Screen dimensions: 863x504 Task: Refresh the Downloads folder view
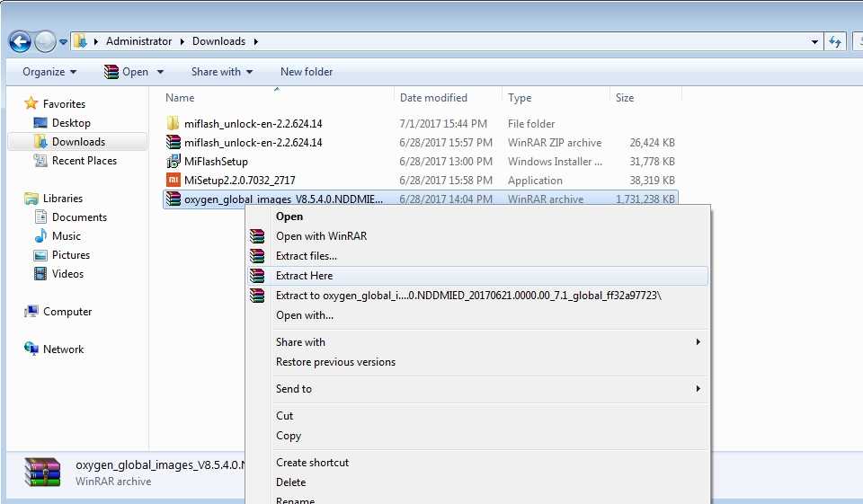tap(835, 42)
